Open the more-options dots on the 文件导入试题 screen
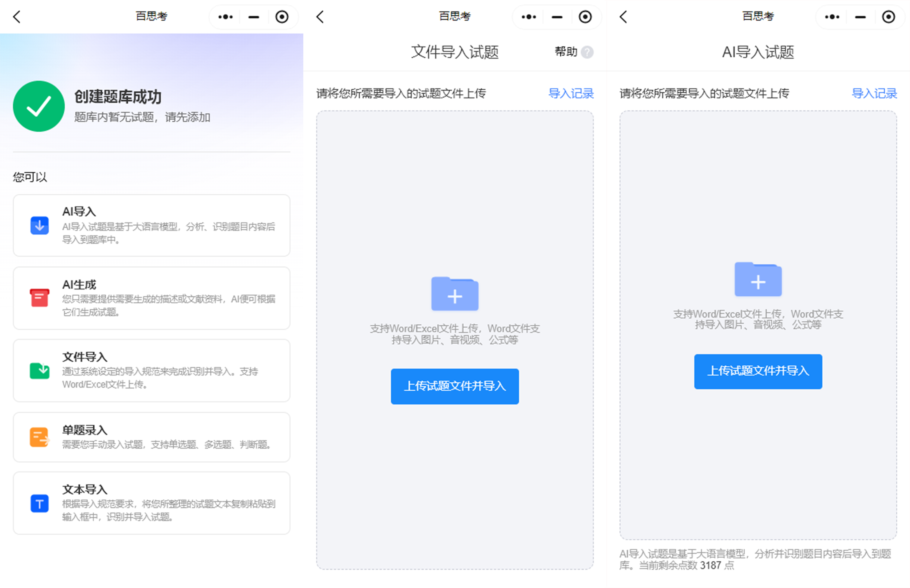The width and height of the screenshot is (910, 588). click(x=529, y=17)
